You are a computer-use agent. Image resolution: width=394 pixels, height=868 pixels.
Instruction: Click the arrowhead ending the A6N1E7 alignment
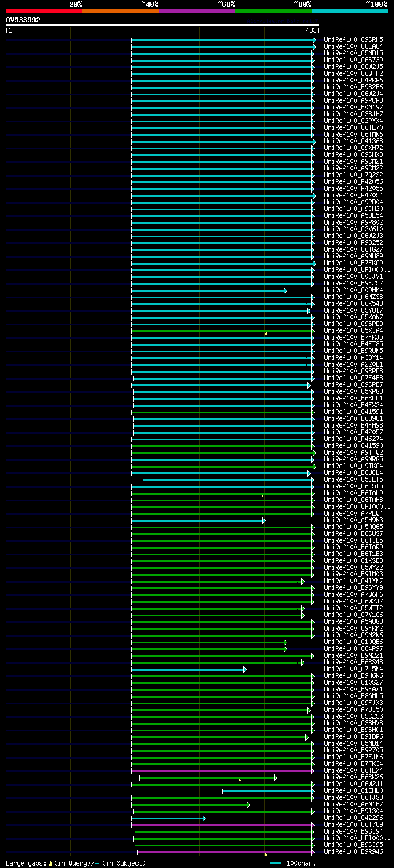(248, 805)
